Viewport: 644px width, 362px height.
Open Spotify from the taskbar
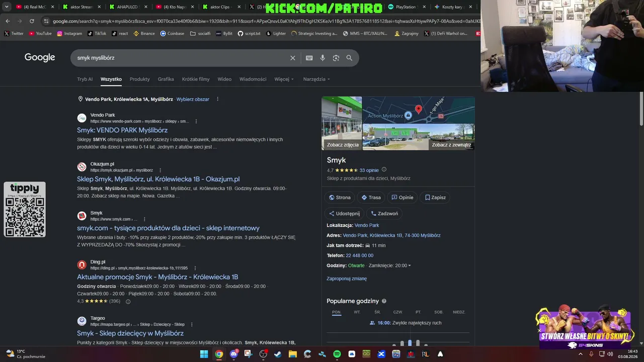[x=337, y=354]
